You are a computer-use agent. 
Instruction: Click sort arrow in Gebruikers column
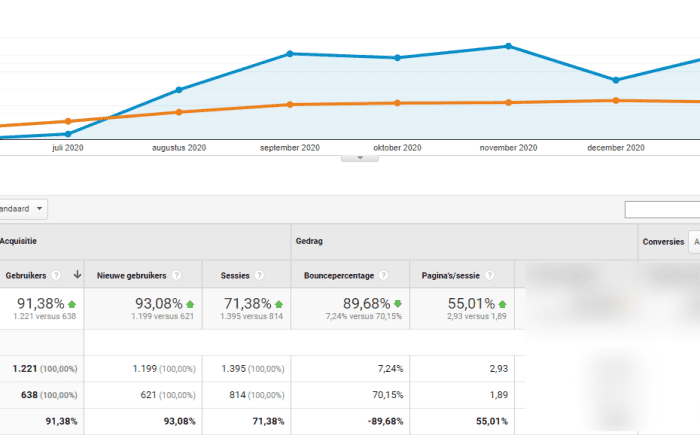[x=77, y=276]
